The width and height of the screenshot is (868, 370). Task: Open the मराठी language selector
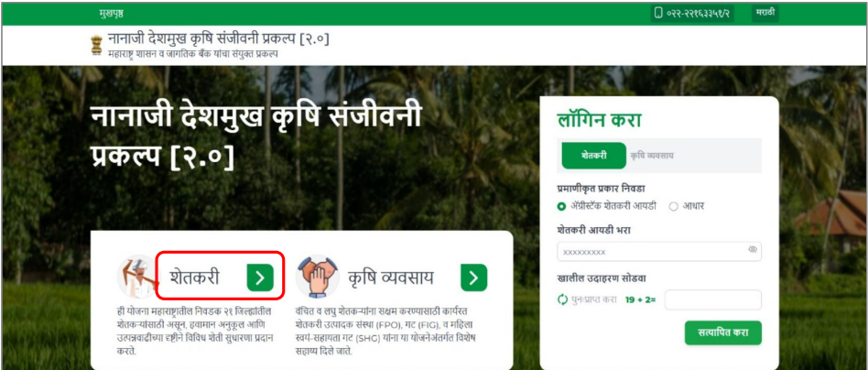[x=765, y=13]
